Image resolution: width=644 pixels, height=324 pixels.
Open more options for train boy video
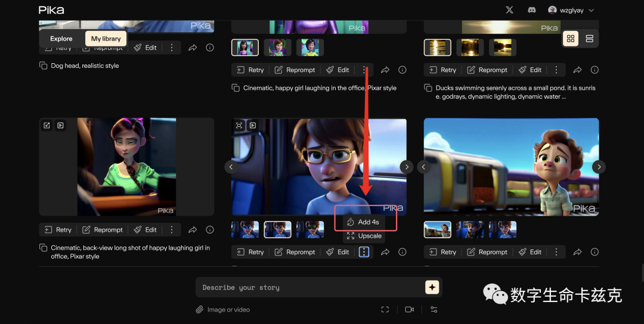point(556,252)
